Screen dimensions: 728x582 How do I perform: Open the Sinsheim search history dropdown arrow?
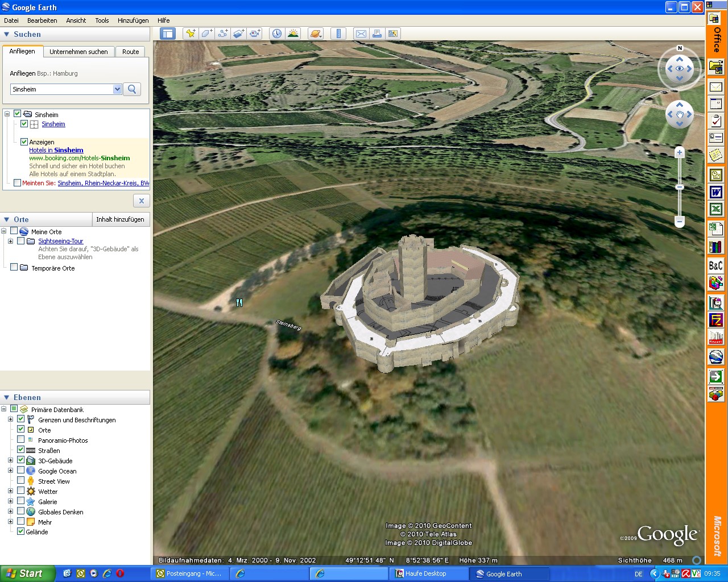click(x=117, y=89)
